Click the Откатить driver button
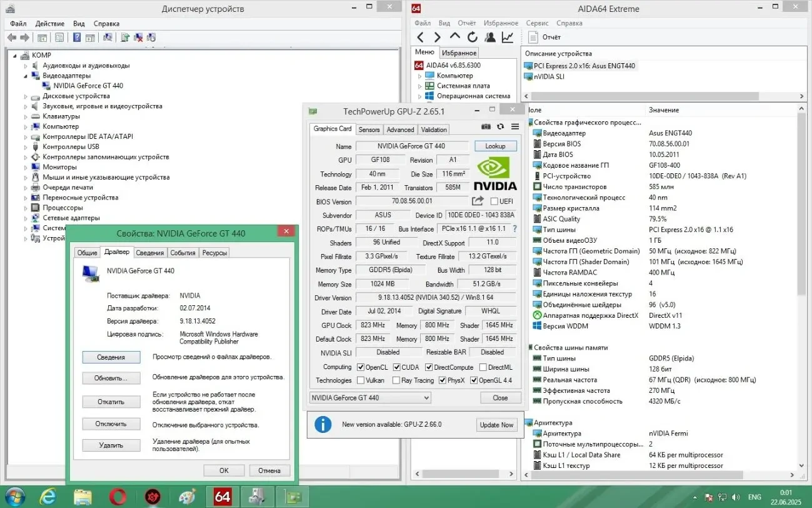The image size is (812, 508). [111, 402]
